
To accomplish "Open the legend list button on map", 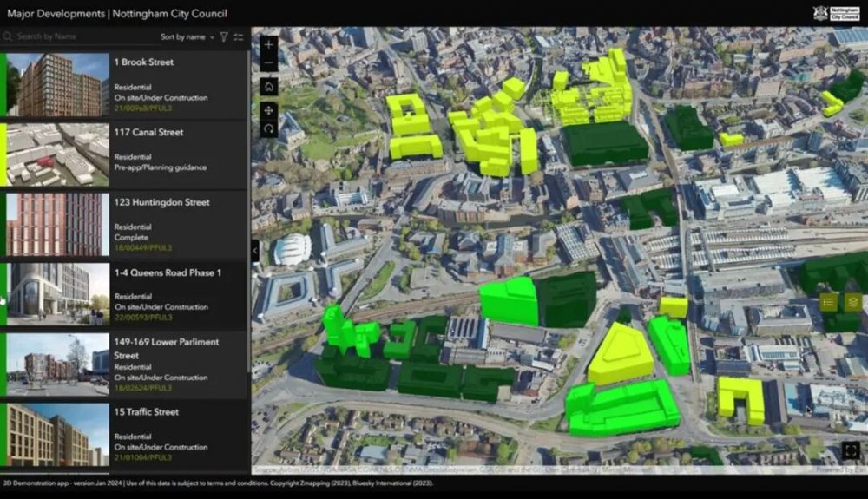I will click(x=828, y=302).
